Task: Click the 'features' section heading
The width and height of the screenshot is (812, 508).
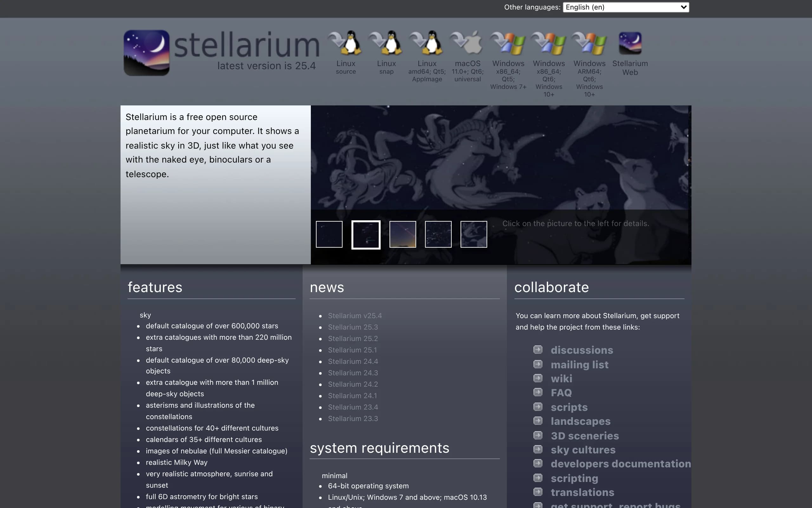Action: (x=155, y=287)
